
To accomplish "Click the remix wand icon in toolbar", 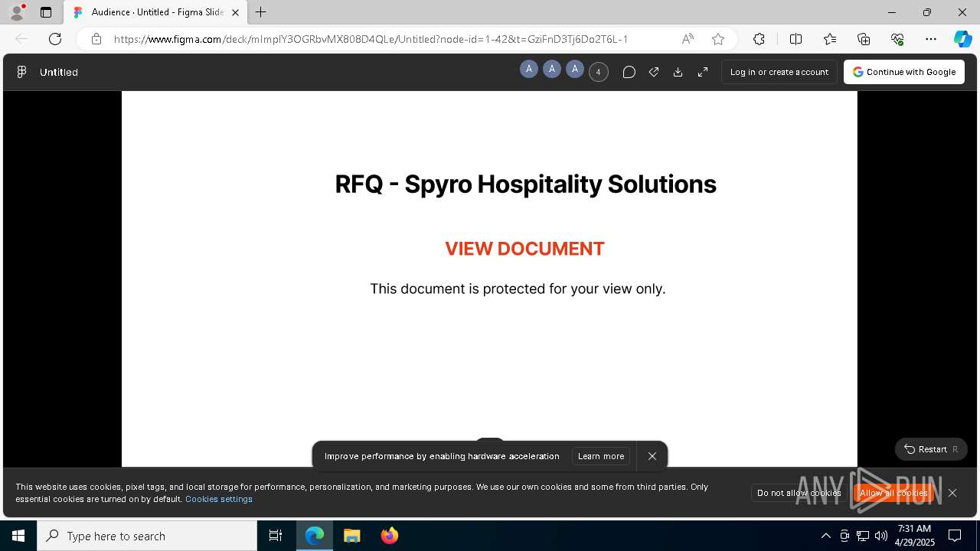I will (x=653, y=72).
